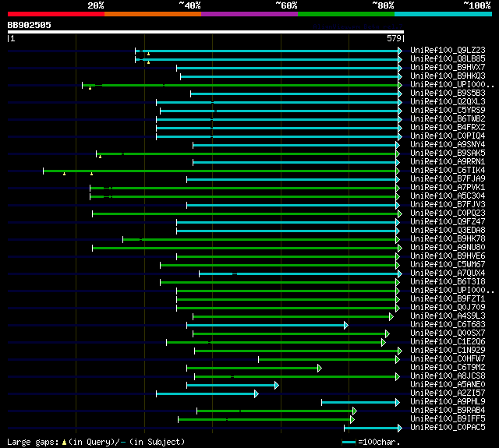Open the UniRef100_A2ZI57 label
The image size is (499, 448).
point(448,393)
